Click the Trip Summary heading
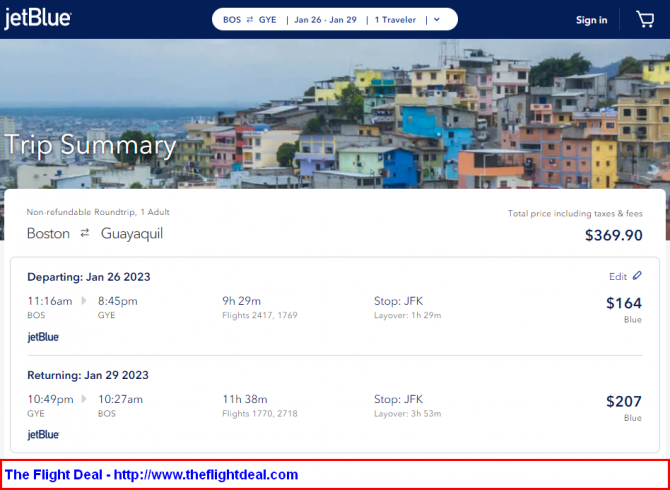Viewport: 670px width, 490px height. [90, 145]
